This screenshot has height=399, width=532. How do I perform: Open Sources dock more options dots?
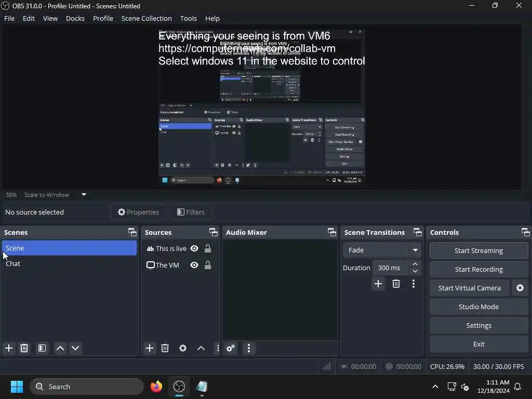(x=218, y=348)
